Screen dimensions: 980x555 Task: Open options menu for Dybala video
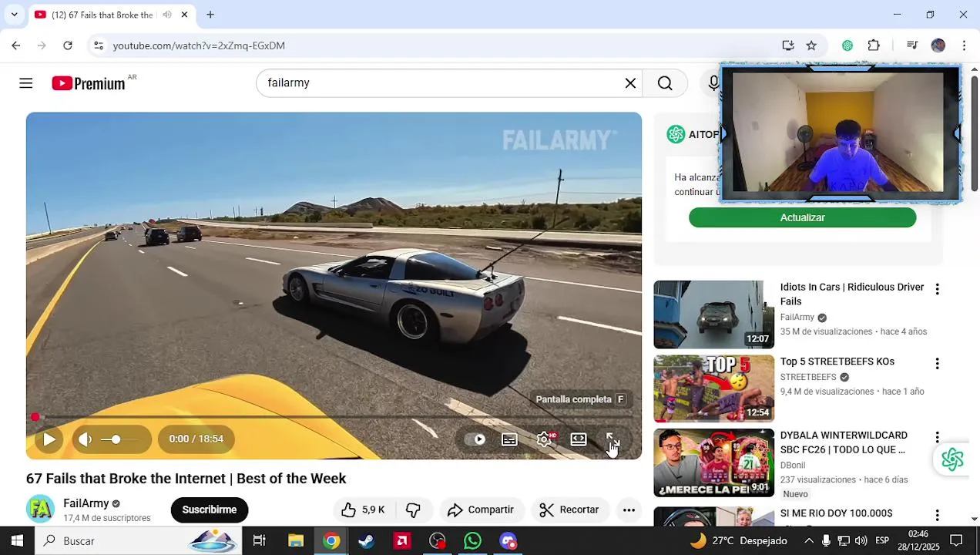pos(937,437)
